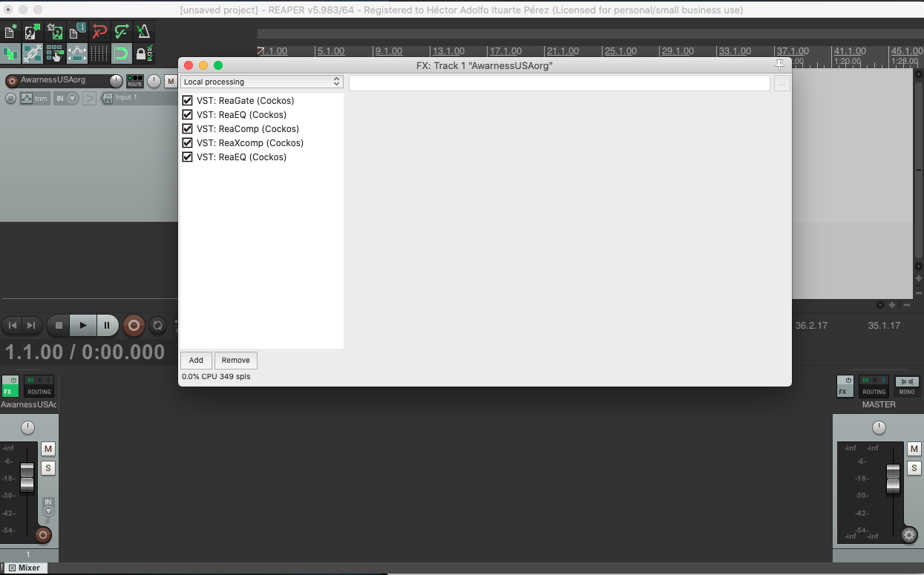Toggle the locking padlock icon

click(x=144, y=53)
